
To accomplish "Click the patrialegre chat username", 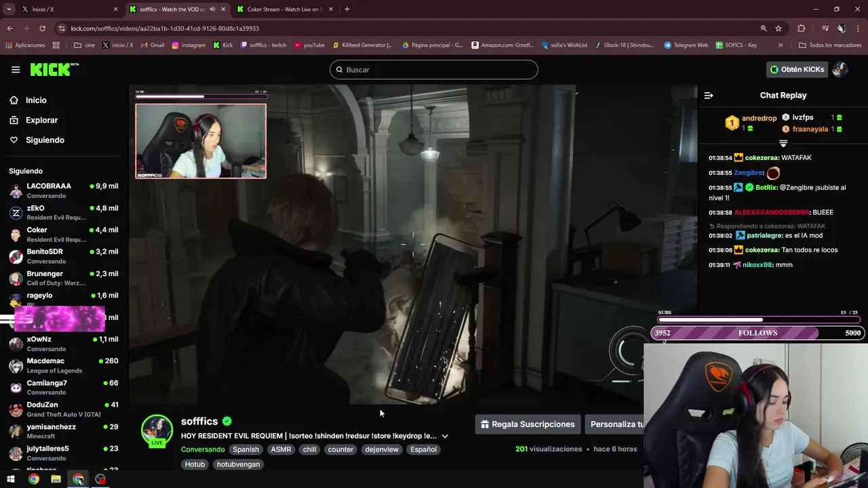I will (x=764, y=235).
